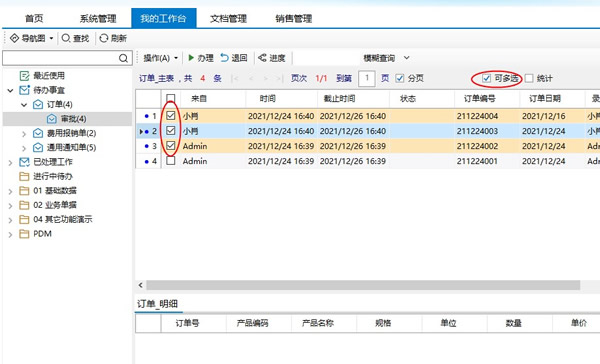Open the 文档管理 tab
This screenshot has width=600, height=364.
tap(228, 18)
